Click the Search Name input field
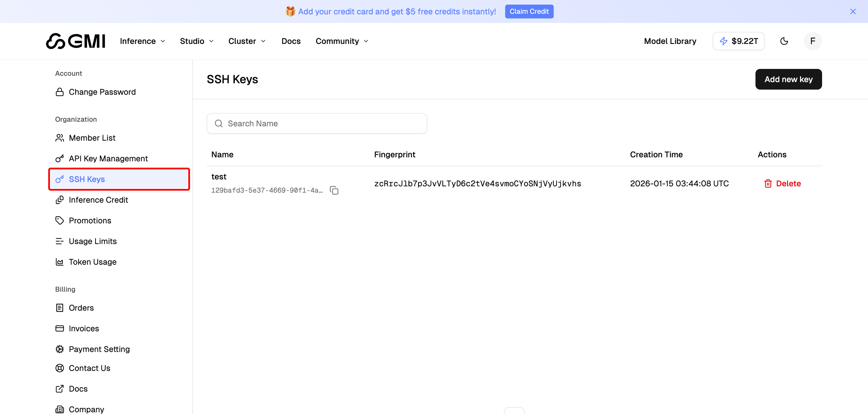The image size is (868, 414). [x=317, y=124]
